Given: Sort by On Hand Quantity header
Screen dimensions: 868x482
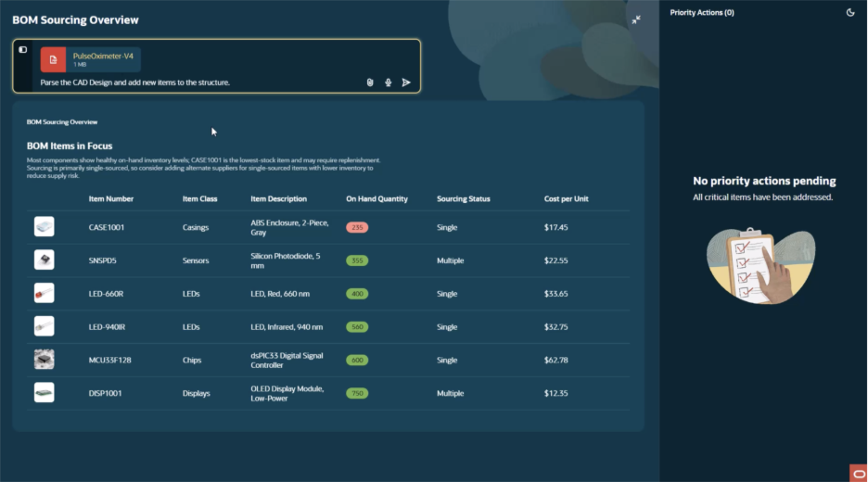Looking at the screenshot, I should (377, 198).
